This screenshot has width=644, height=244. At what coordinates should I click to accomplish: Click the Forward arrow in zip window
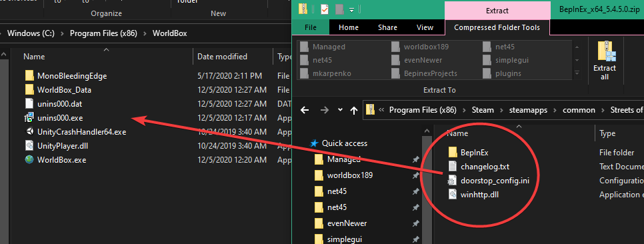[325, 110]
